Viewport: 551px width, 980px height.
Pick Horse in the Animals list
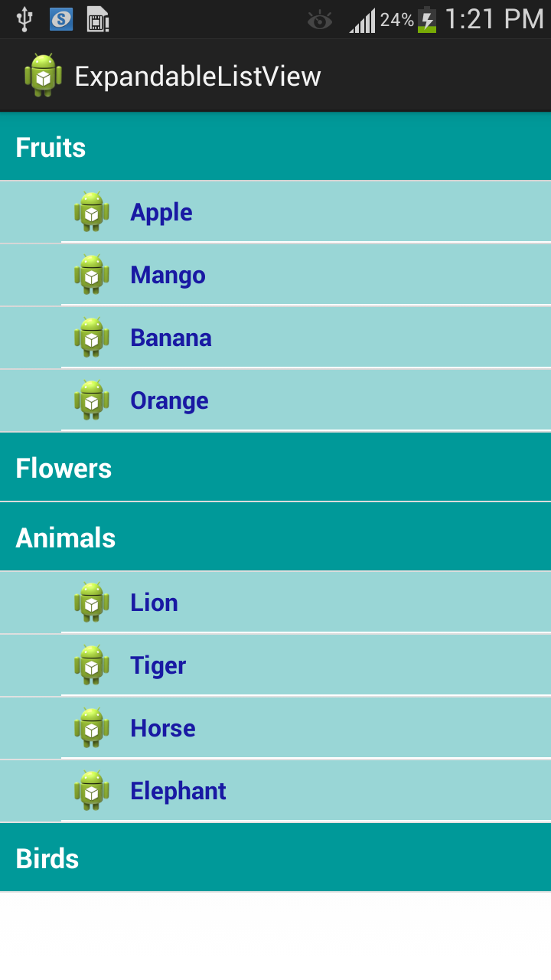pyautogui.click(x=306, y=728)
